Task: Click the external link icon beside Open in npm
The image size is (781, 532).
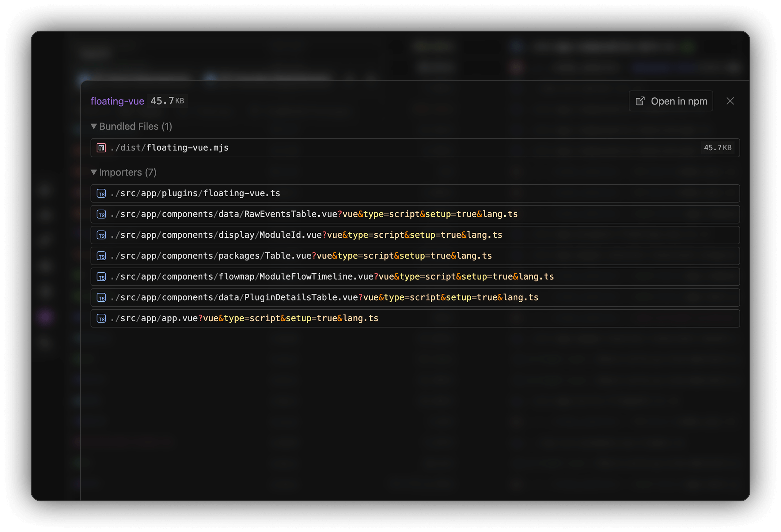Action: (x=640, y=101)
